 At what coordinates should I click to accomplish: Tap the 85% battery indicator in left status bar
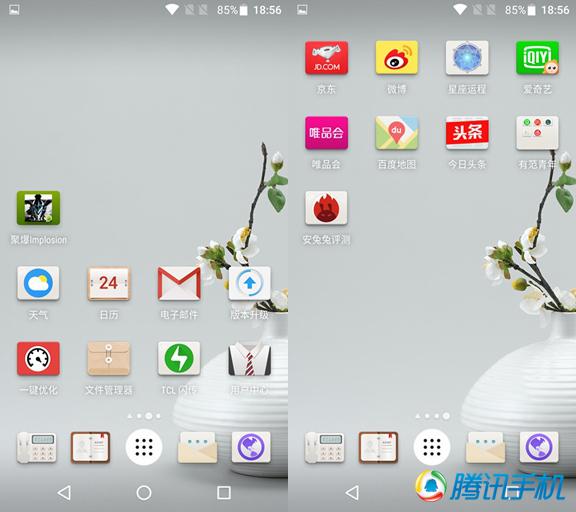click(232, 10)
